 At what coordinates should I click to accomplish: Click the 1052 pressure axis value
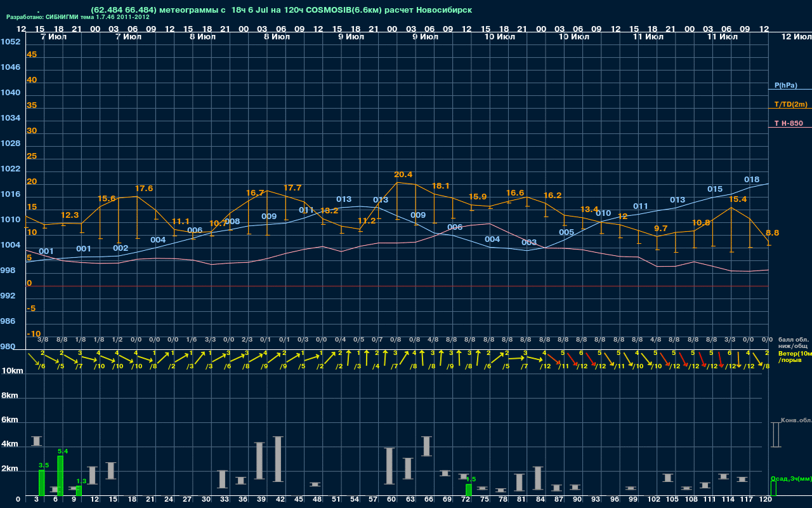(10, 42)
